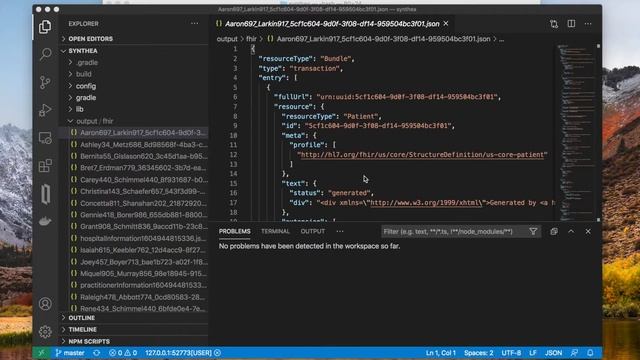Close the Aaron697_Larkin917 JSON tab
The image size is (640, 360).
446,24
